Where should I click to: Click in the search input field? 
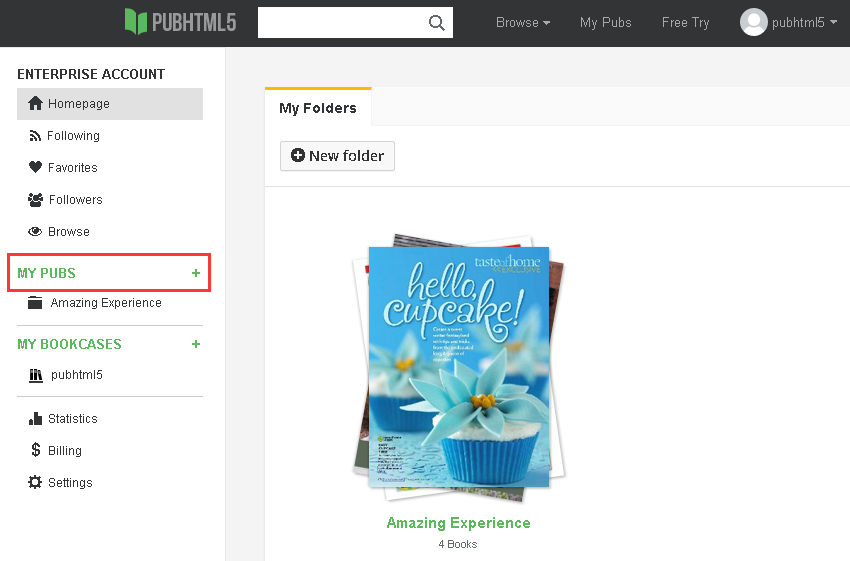coord(340,23)
